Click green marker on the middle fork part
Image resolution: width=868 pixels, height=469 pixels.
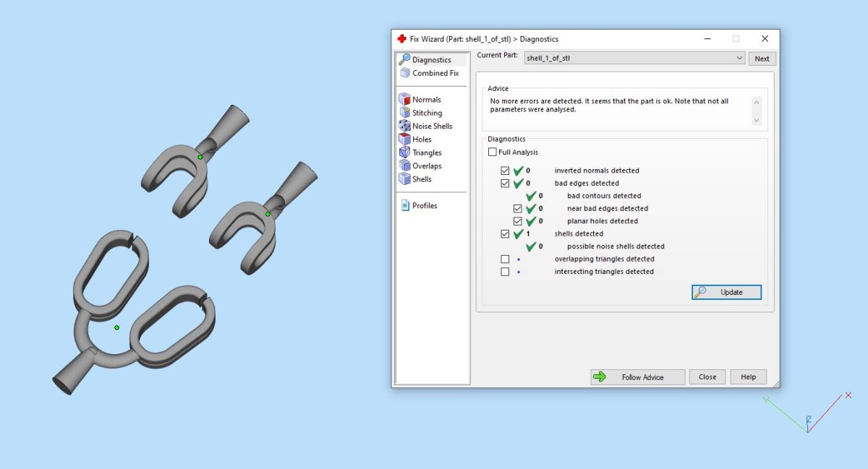[x=268, y=214]
